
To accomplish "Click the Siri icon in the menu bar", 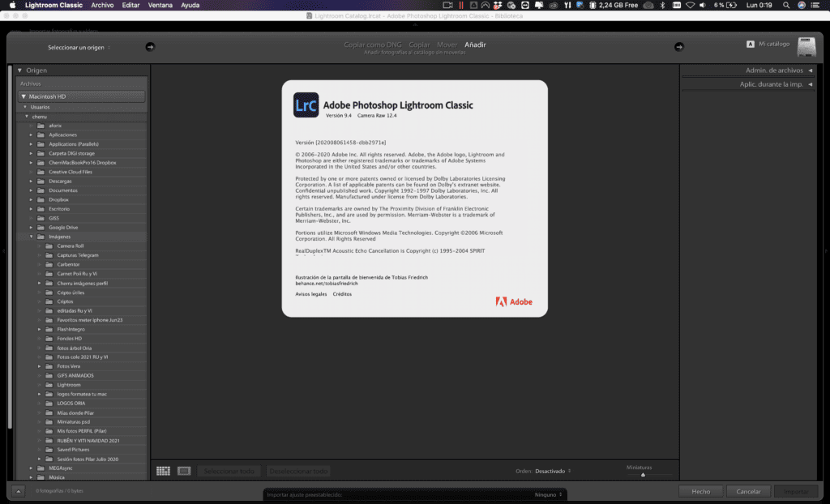I will click(x=802, y=6).
